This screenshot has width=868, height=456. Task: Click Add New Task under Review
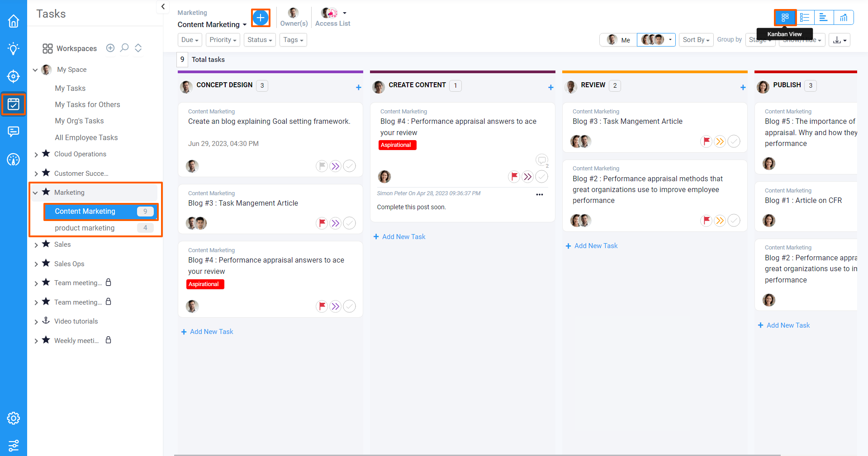(x=592, y=246)
